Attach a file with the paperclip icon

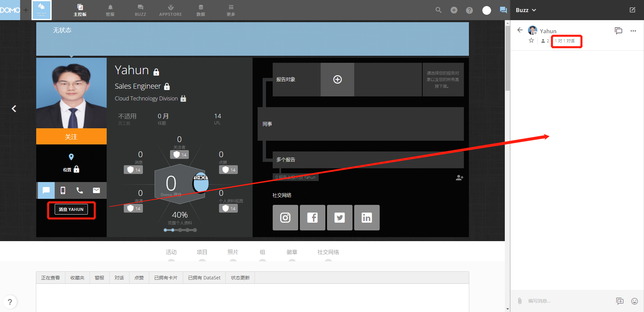(x=520, y=301)
